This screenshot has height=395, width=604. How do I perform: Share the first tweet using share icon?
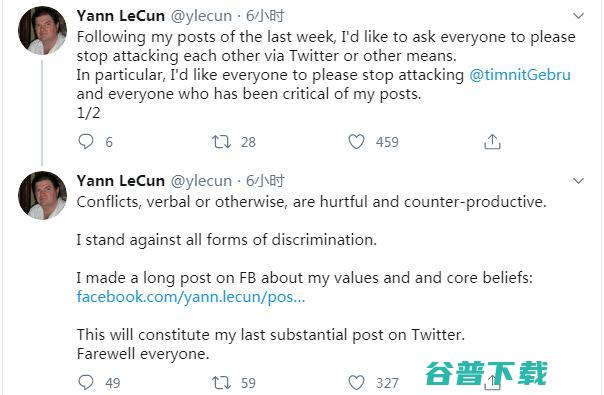click(492, 141)
